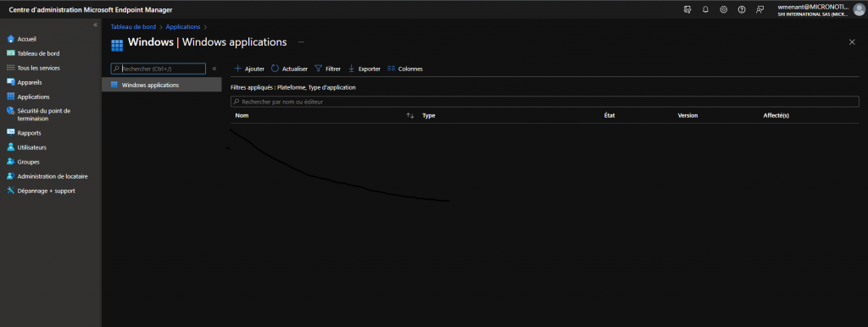
Task: Focus the Rechercher par nom ou éditeur field
Action: [545, 102]
